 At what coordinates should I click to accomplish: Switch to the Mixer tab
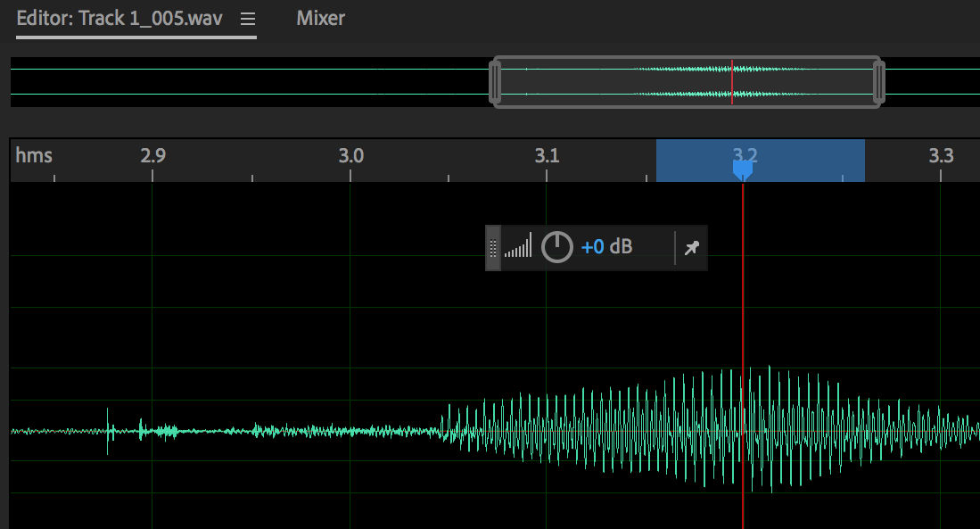pyautogui.click(x=320, y=18)
